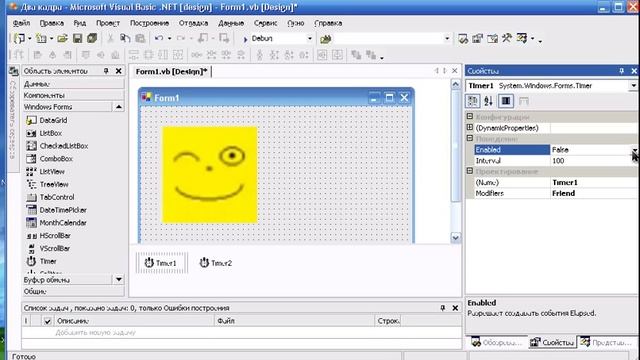The image size is (640, 360).
Task: Open the Edit (Правка) menu
Action: coord(51,23)
